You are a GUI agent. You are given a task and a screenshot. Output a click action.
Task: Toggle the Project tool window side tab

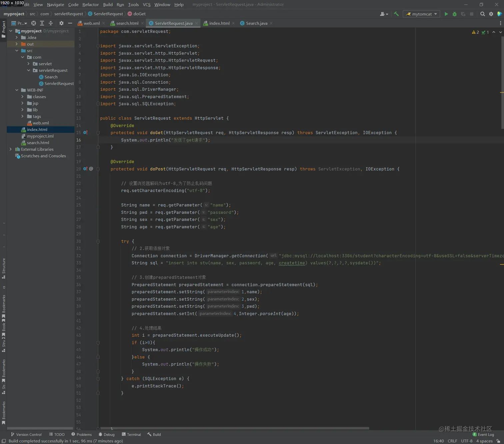click(4, 29)
